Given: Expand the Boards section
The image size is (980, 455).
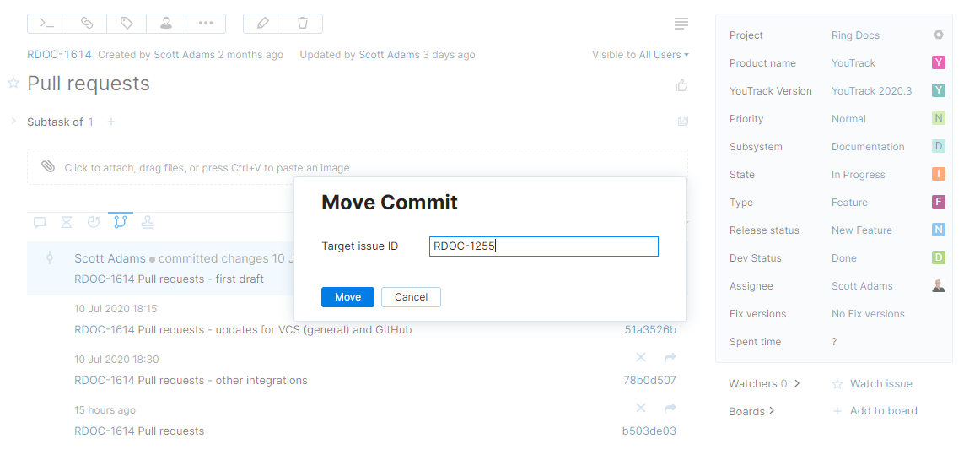Looking at the screenshot, I should point(772,412).
